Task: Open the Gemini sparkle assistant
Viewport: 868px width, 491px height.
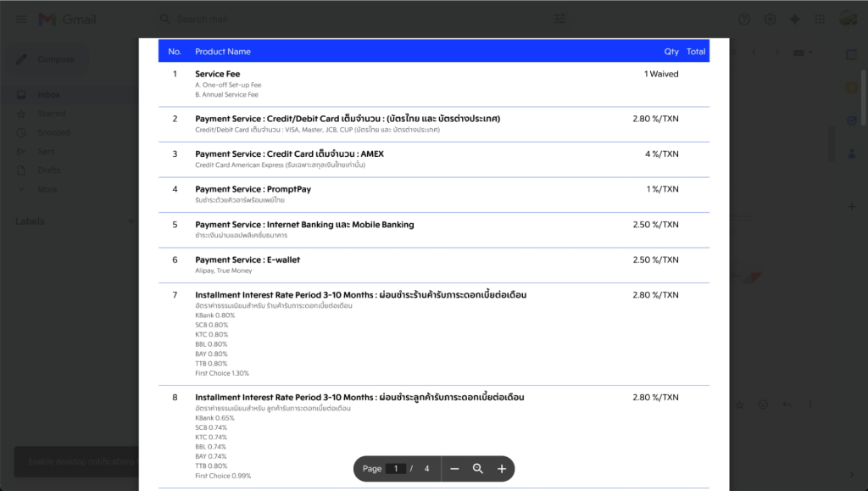Action: coord(794,20)
